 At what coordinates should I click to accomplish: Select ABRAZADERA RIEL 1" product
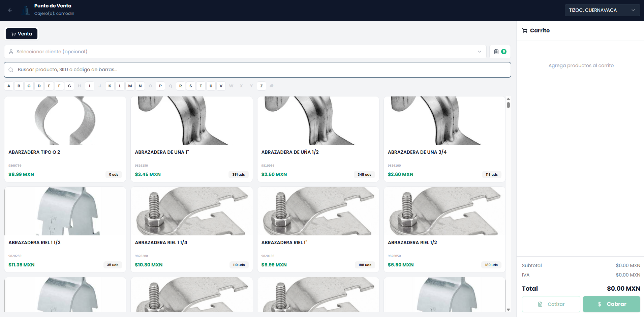(318, 230)
